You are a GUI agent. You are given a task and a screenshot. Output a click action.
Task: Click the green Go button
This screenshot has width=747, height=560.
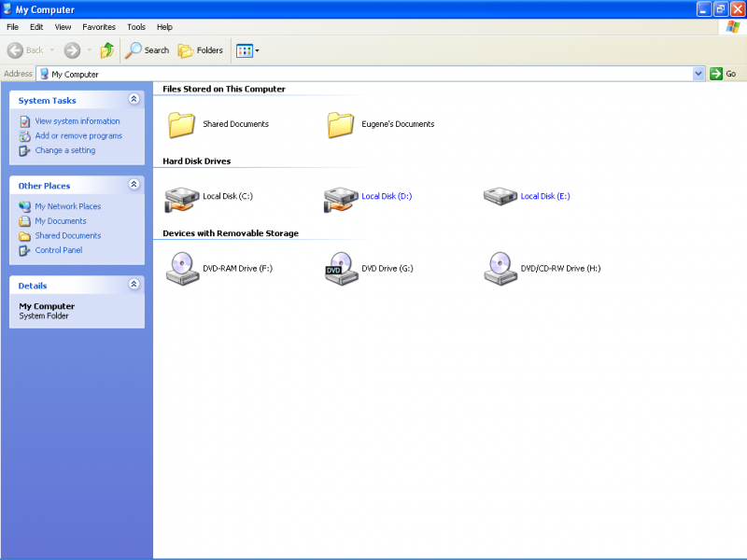pyautogui.click(x=723, y=74)
